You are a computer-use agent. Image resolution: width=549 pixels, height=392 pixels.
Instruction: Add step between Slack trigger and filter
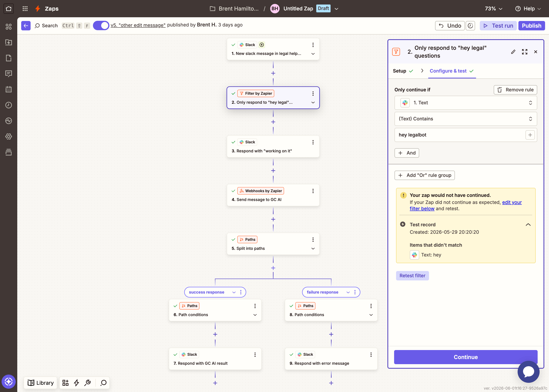pos(273,73)
